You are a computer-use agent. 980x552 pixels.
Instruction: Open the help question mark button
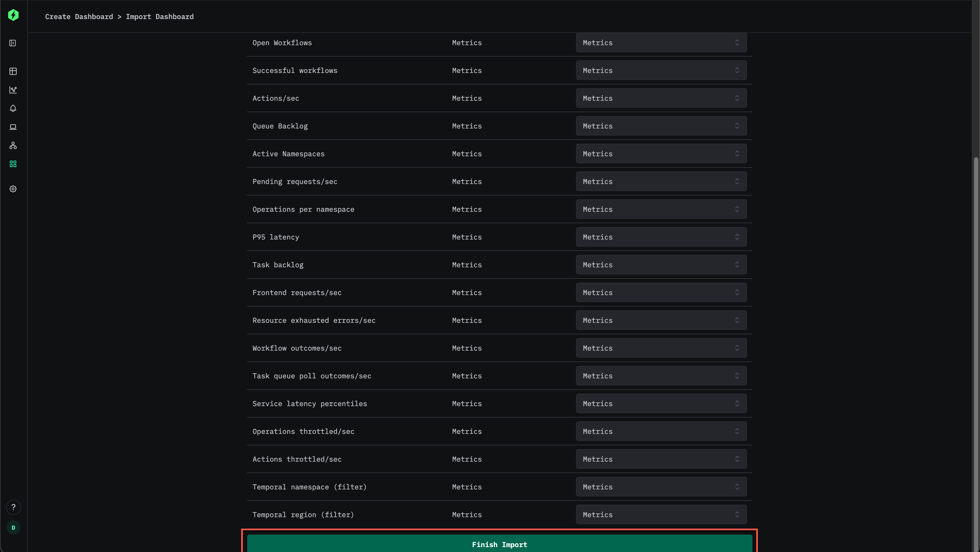coord(13,507)
